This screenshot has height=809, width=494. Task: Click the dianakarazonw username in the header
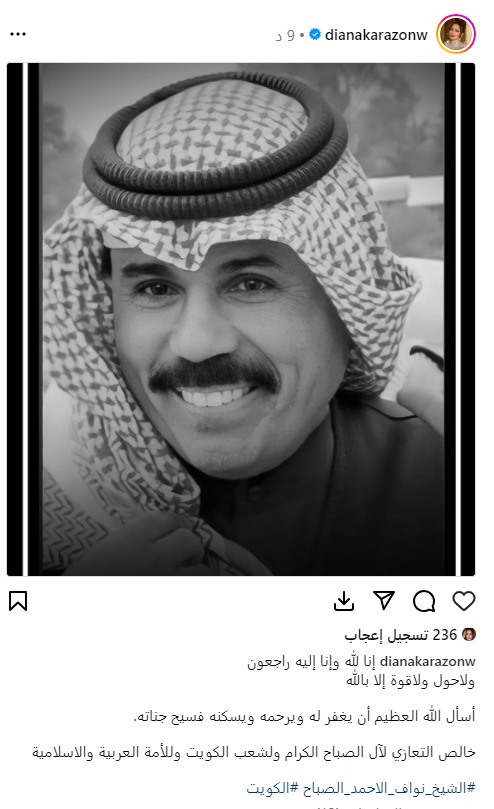pos(376,35)
